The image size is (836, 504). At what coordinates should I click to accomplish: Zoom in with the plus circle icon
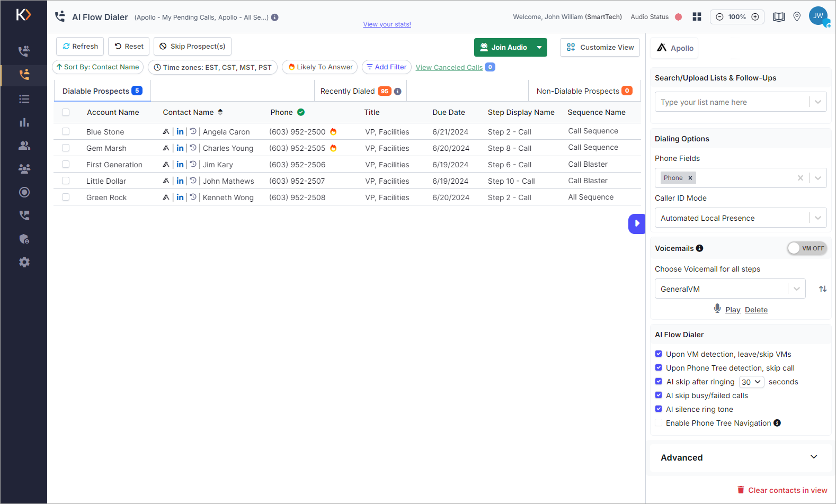[x=755, y=17]
